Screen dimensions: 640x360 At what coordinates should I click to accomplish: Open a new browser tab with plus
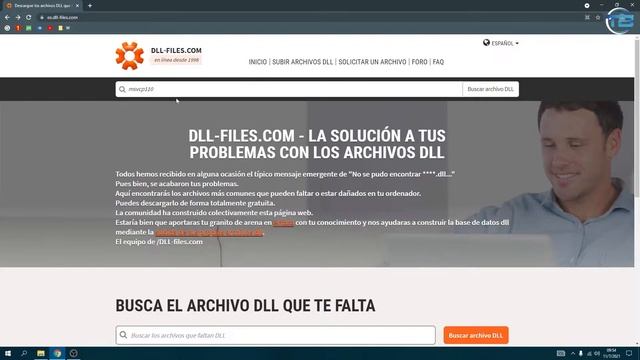90,6
